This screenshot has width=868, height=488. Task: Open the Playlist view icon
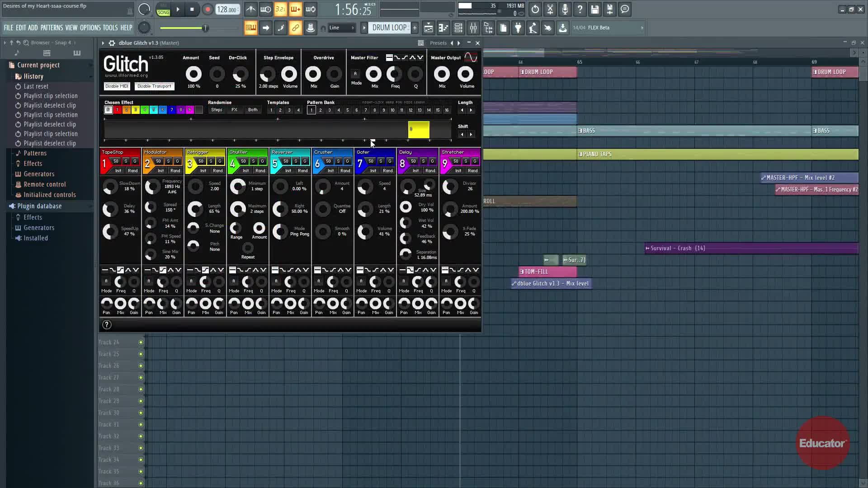pyautogui.click(x=428, y=28)
